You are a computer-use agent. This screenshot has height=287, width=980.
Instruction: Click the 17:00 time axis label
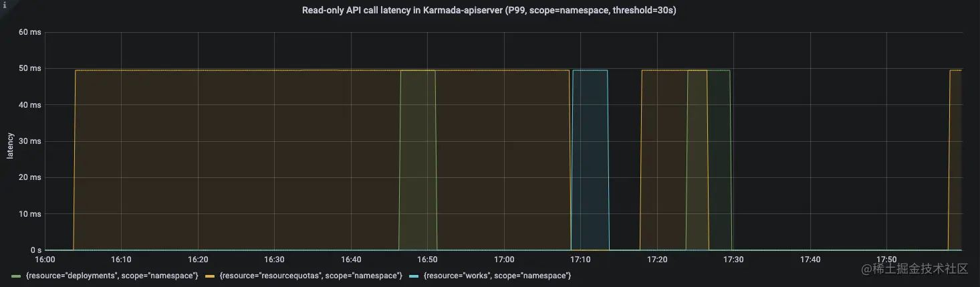point(504,260)
